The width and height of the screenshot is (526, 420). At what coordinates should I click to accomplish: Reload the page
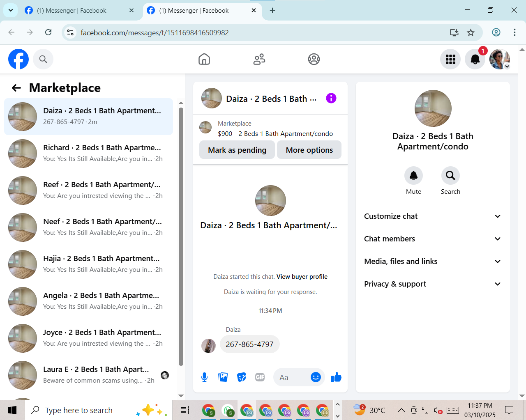(48, 32)
